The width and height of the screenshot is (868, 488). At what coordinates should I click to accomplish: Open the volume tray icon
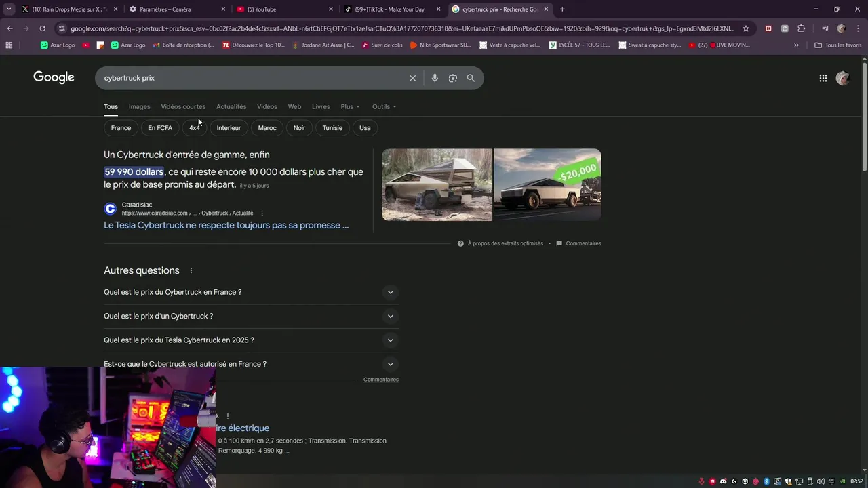click(821, 481)
